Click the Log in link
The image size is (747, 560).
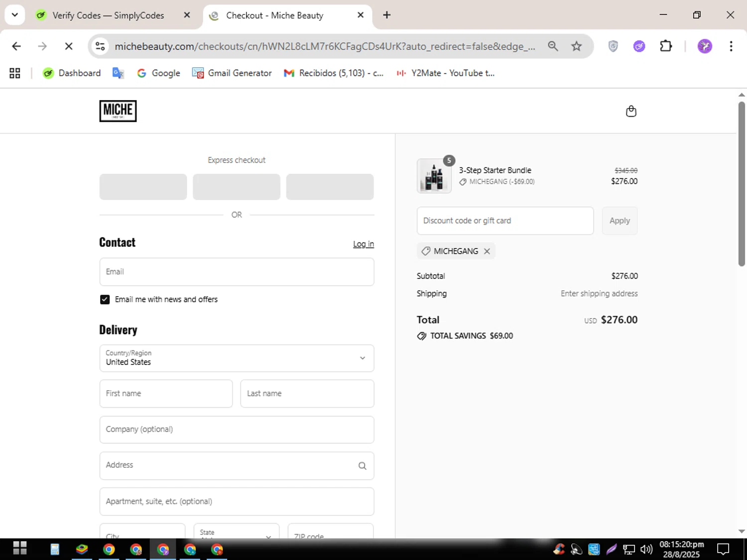click(364, 244)
